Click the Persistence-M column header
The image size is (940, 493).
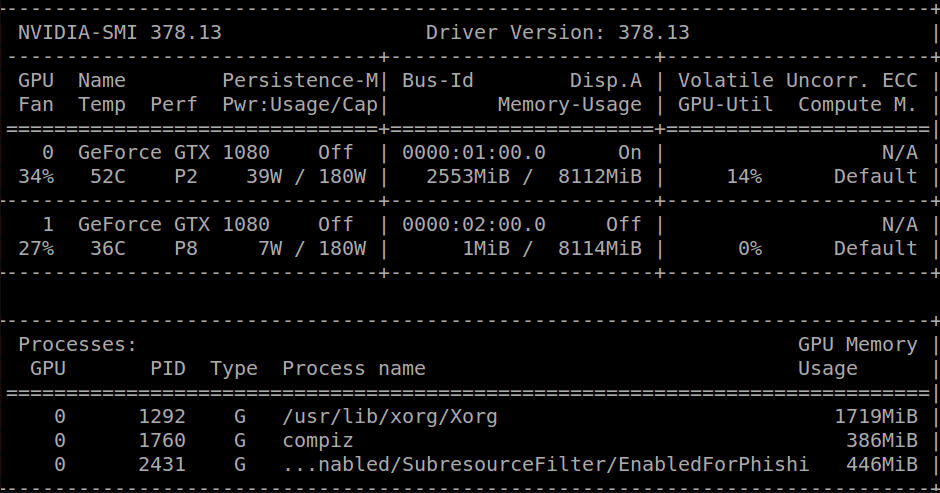click(300, 80)
